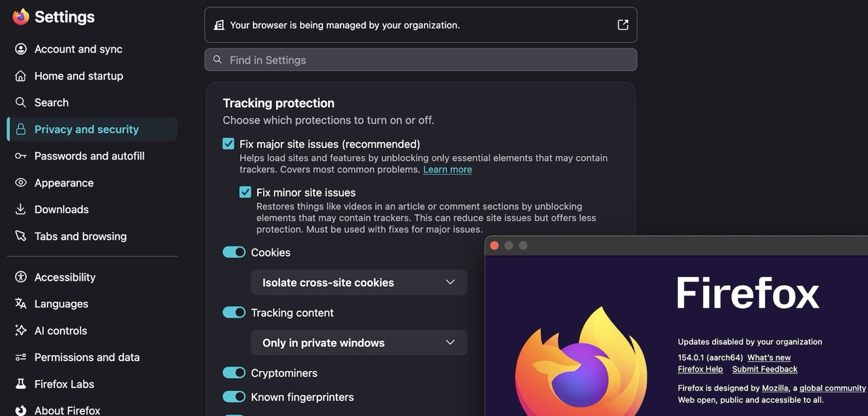The height and width of the screenshot is (416, 868).
Task: Open managed-by-organization external link icon
Action: coord(623,25)
